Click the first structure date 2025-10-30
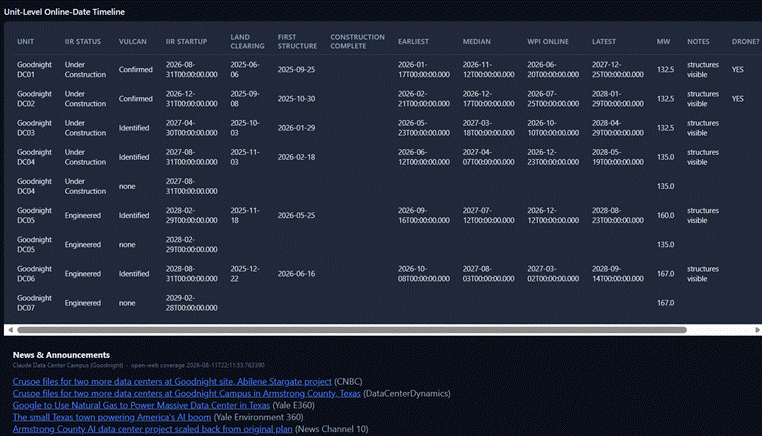 coord(296,99)
